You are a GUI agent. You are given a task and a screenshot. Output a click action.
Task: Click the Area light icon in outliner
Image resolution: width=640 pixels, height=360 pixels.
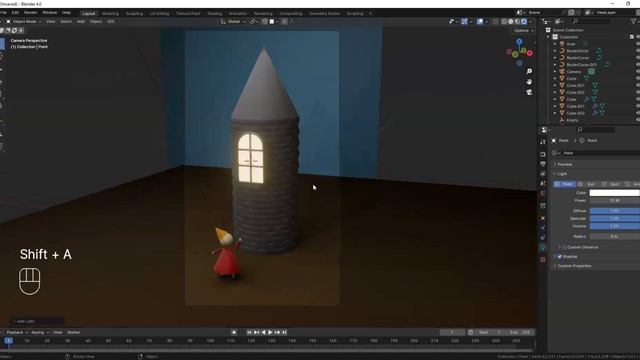(562, 44)
